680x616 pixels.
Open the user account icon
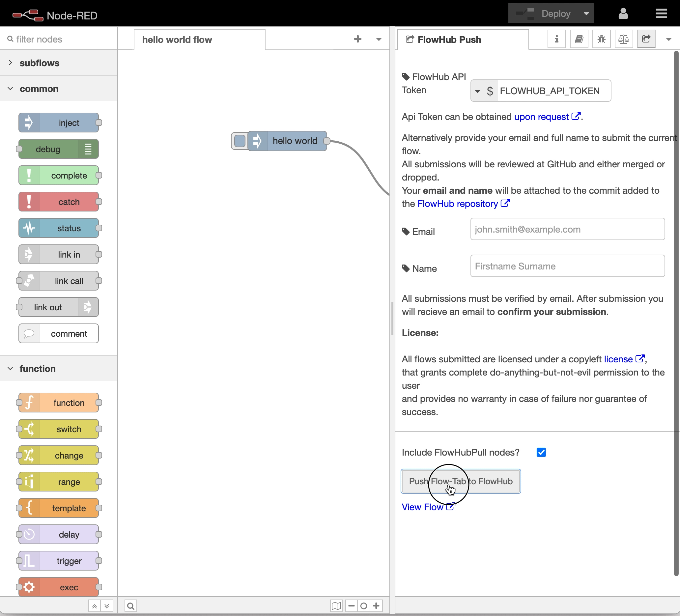point(623,14)
